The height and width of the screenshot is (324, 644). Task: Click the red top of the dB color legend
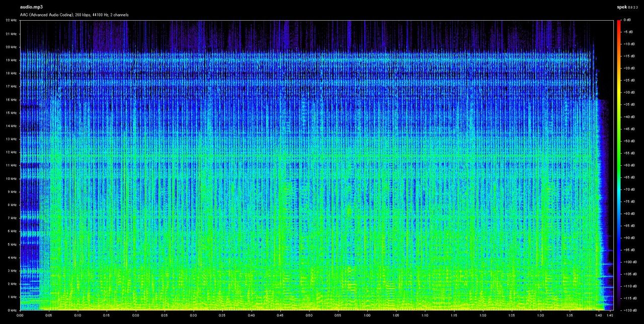(x=619, y=23)
